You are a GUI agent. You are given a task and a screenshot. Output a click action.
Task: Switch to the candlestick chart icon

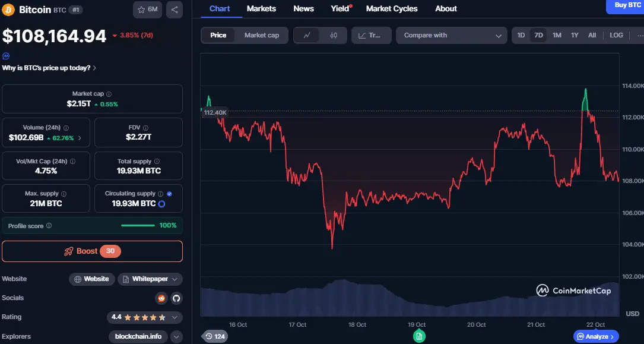click(x=334, y=36)
